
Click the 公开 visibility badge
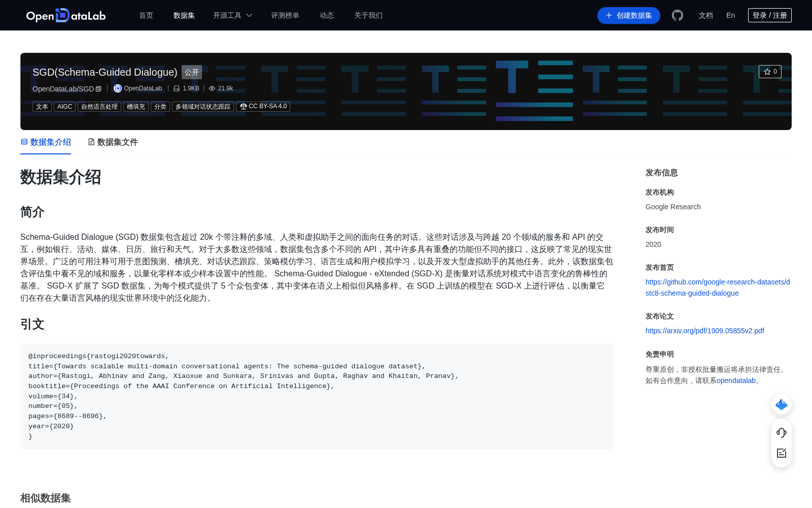(x=192, y=72)
